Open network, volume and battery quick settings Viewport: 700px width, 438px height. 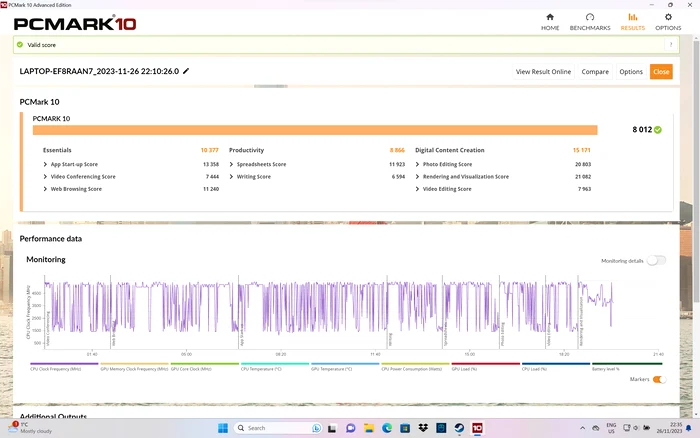click(636, 428)
